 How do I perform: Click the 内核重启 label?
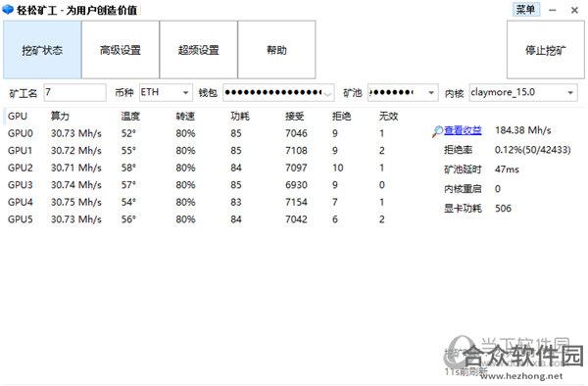click(463, 189)
